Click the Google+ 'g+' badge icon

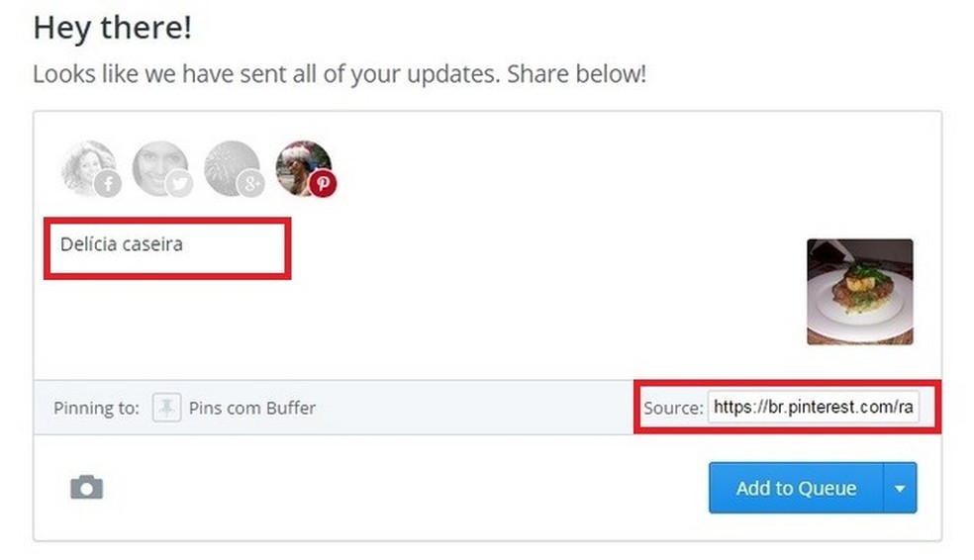[250, 184]
